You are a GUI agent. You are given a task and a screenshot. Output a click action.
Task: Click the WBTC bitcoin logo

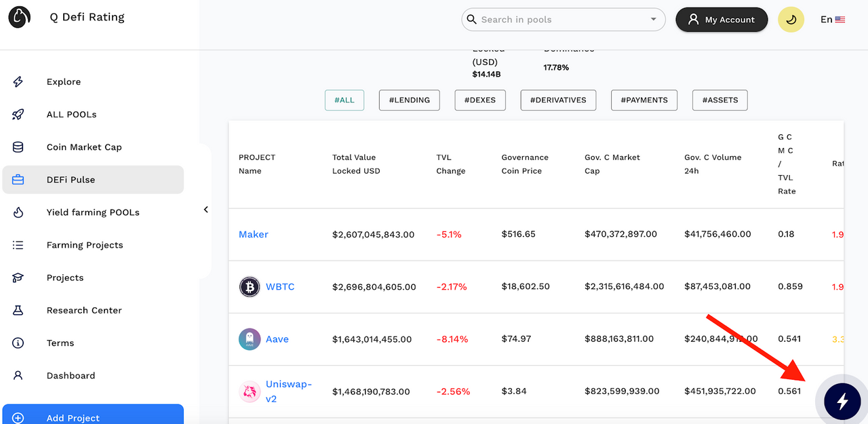click(x=250, y=287)
